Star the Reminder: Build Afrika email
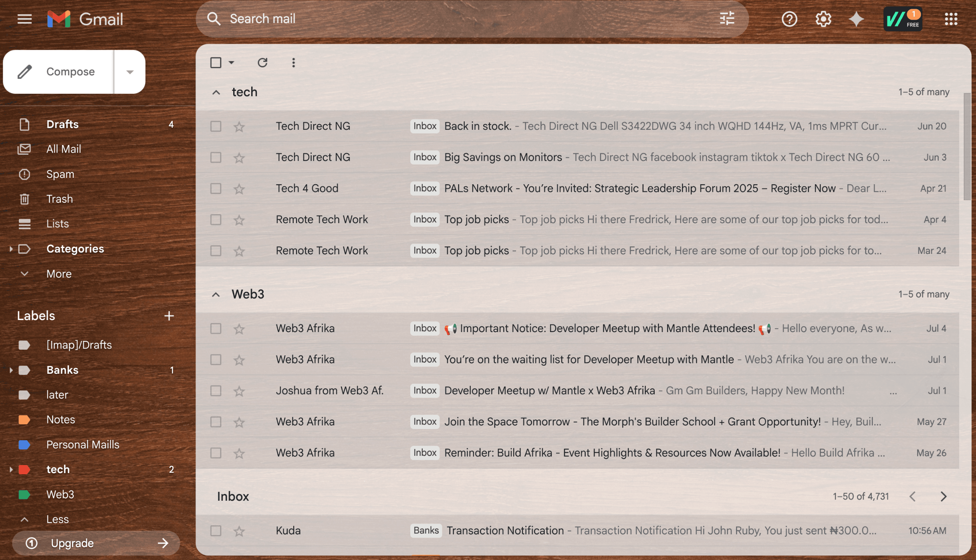The image size is (976, 560). [x=239, y=453]
